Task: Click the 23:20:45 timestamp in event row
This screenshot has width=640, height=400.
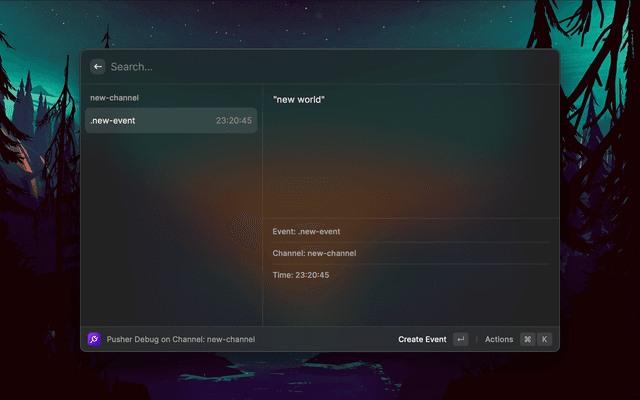Action: tap(233, 121)
